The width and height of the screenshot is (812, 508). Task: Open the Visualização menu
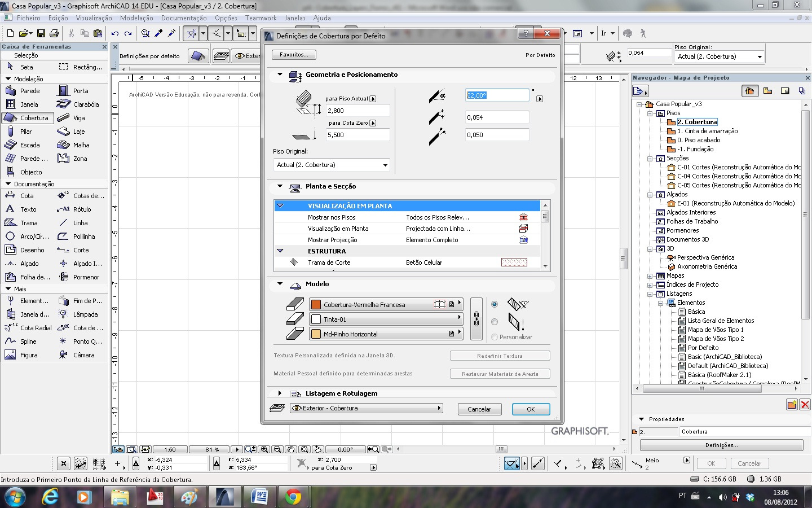tap(94, 18)
